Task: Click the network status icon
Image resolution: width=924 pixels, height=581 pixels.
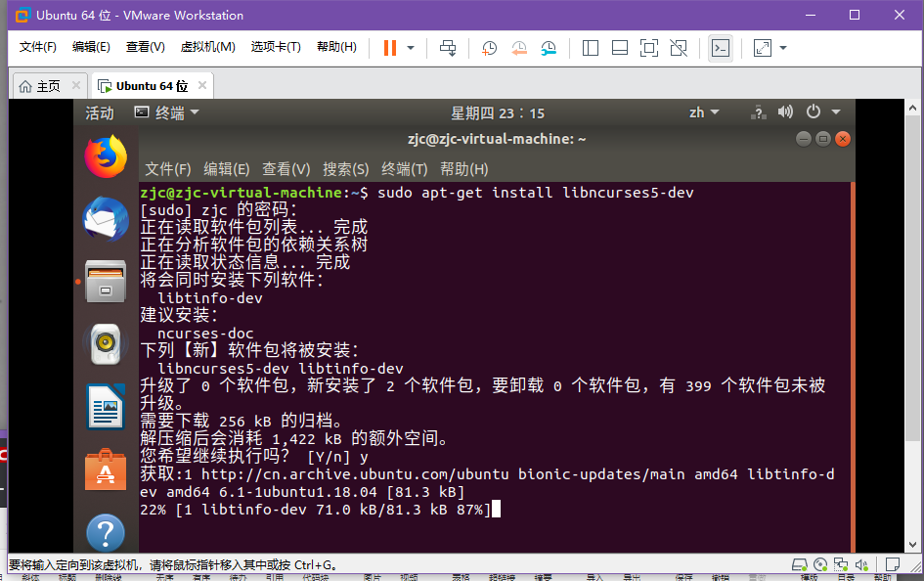Action: [759, 112]
